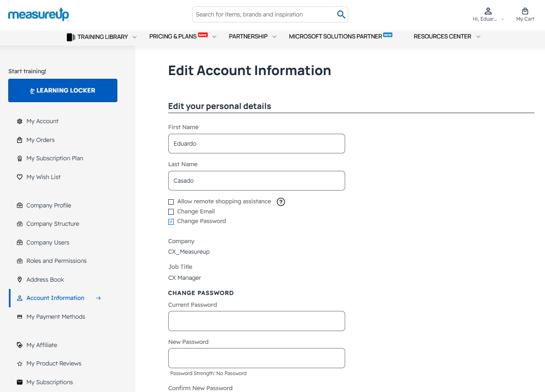Click the search magnifier icon
This screenshot has width=545, height=392.
(x=341, y=14)
